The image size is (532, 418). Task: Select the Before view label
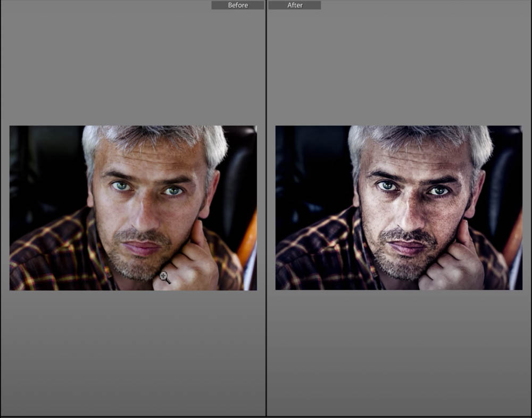(237, 5)
